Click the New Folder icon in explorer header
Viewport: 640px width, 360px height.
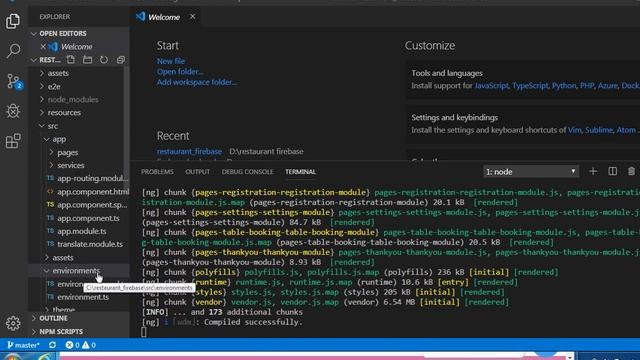point(87,60)
